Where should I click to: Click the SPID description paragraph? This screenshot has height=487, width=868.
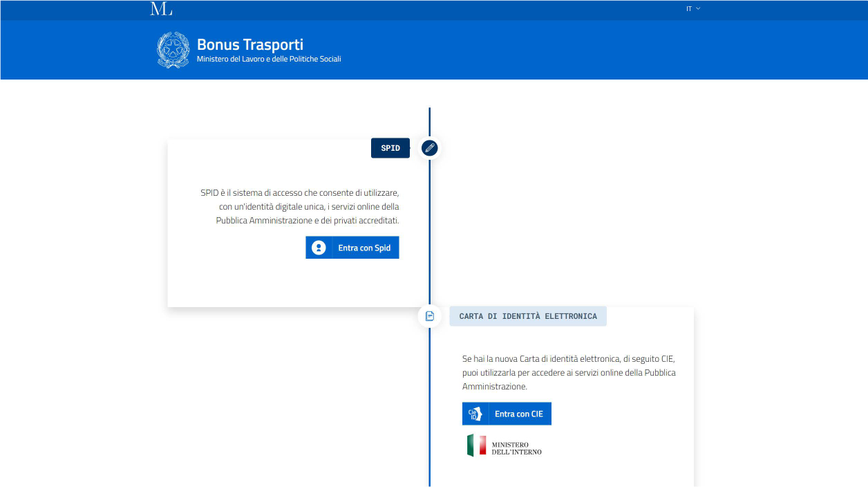click(x=300, y=206)
